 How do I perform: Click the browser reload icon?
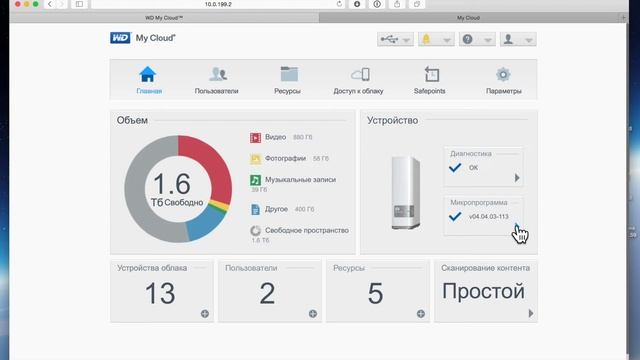339,4
